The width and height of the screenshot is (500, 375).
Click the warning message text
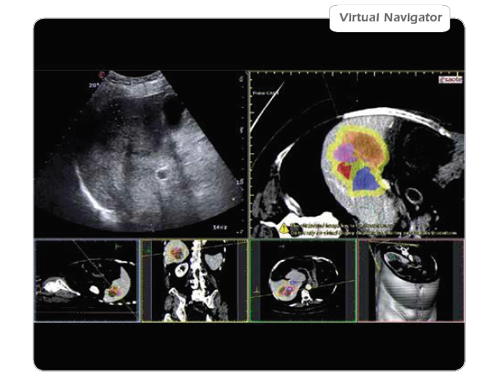[372, 229]
